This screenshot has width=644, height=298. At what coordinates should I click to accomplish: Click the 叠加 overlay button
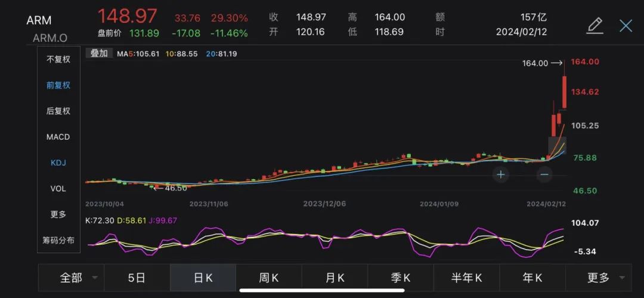point(99,53)
